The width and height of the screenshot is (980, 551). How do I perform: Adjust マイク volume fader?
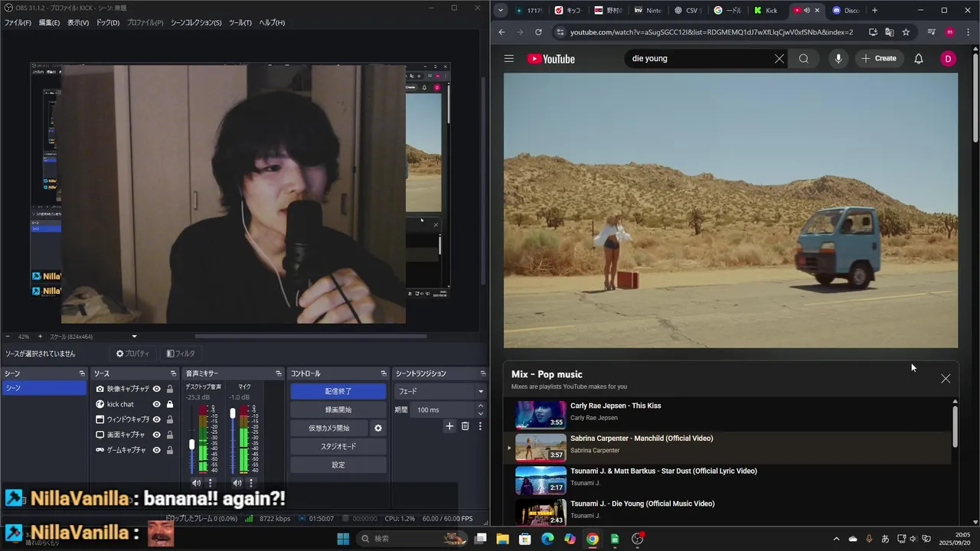tap(233, 413)
